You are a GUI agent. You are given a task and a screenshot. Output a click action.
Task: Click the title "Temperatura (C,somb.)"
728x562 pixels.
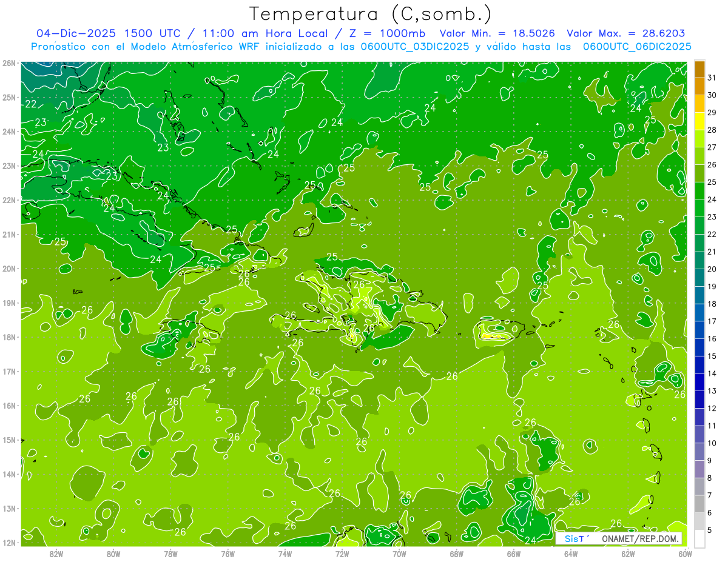tap(371, 14)
